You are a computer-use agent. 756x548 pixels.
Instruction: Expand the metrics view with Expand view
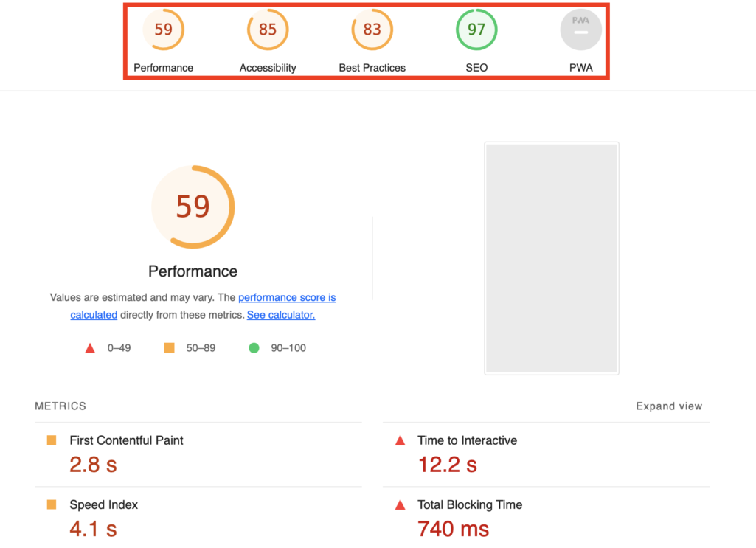tap(669, 406)
